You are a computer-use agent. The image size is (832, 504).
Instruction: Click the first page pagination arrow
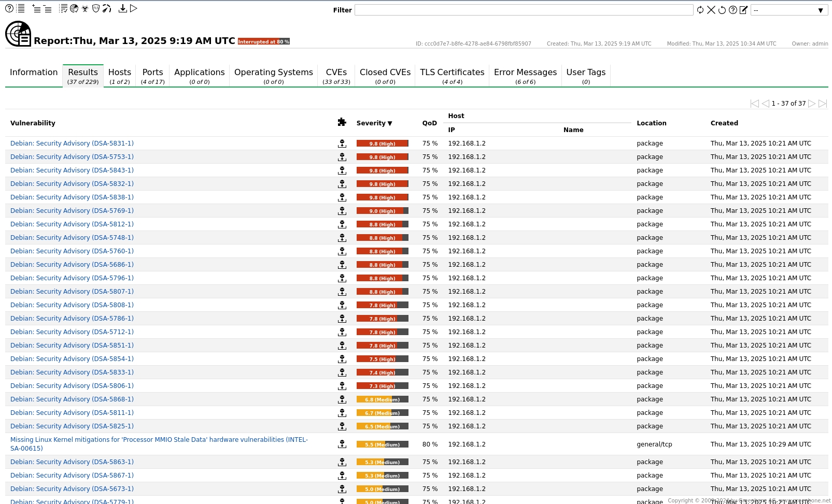tap(755, 104)
